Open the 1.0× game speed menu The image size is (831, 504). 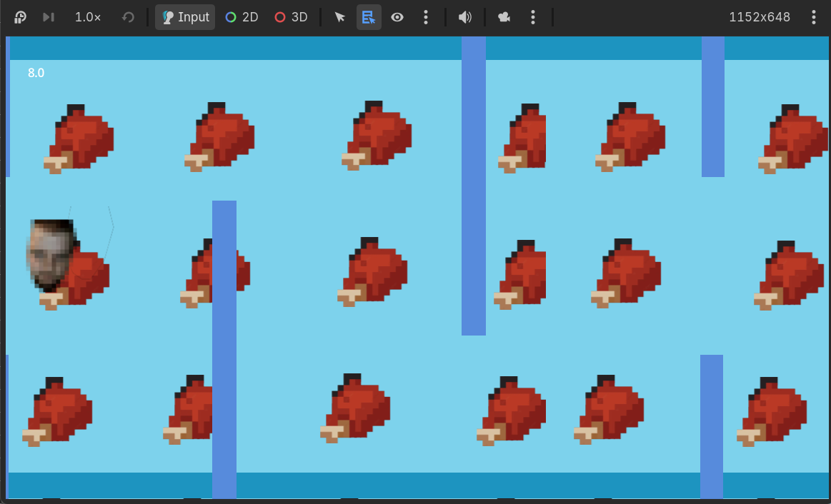pos(88,17)
